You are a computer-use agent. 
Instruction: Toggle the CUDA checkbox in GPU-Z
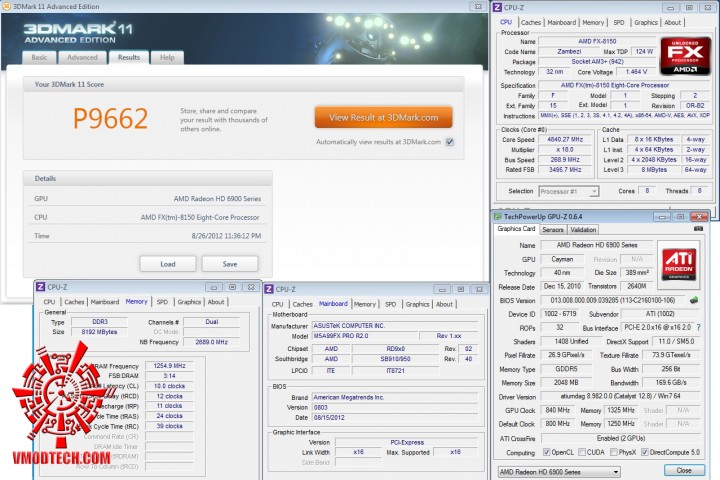(x=582, y=452)
